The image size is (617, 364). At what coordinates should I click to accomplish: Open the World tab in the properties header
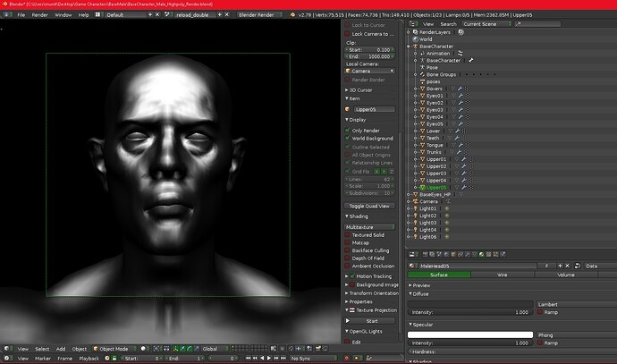[446, 255]
